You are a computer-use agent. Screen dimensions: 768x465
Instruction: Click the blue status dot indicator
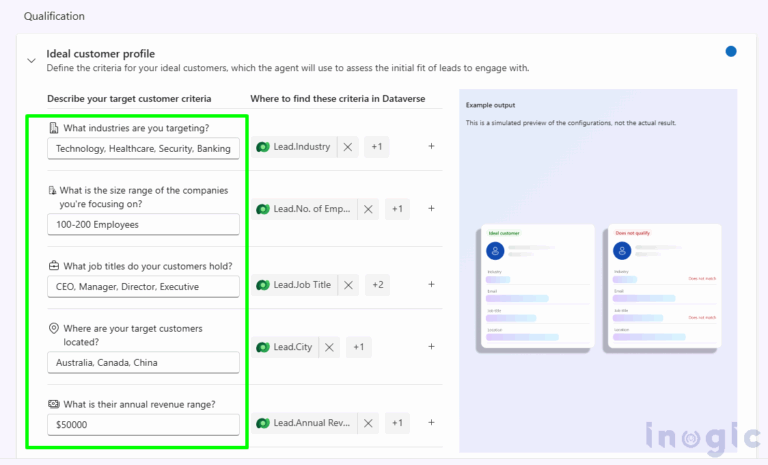[731, 52]
